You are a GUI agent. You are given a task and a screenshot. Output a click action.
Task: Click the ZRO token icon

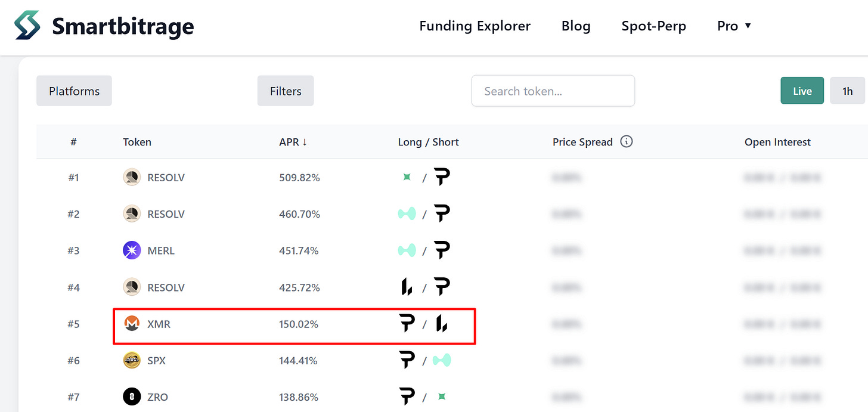click(x=132, y=397)
